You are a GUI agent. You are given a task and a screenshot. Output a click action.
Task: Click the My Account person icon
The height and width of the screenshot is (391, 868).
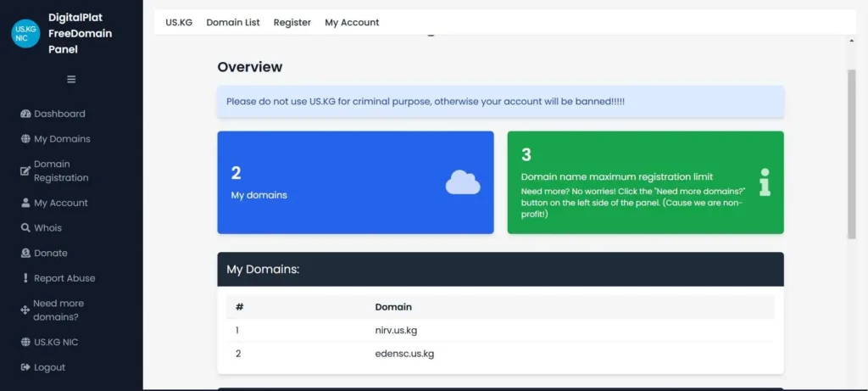click(x=25, y=204)
